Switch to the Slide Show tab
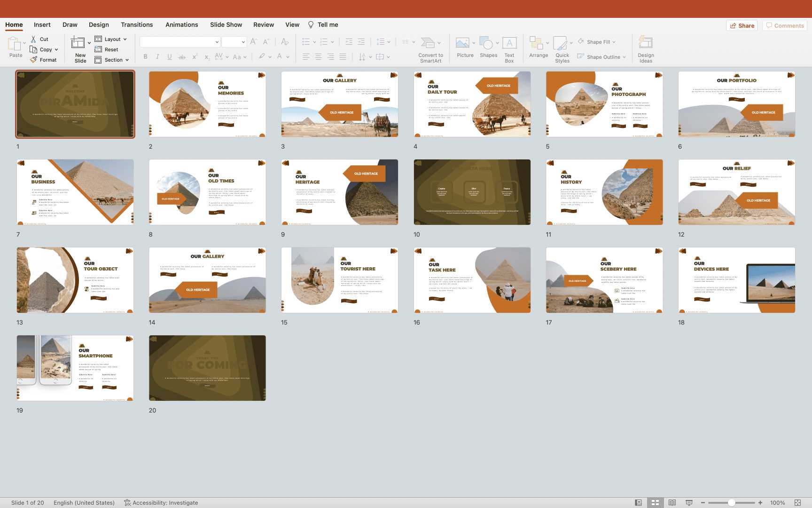 click(226, 25)
